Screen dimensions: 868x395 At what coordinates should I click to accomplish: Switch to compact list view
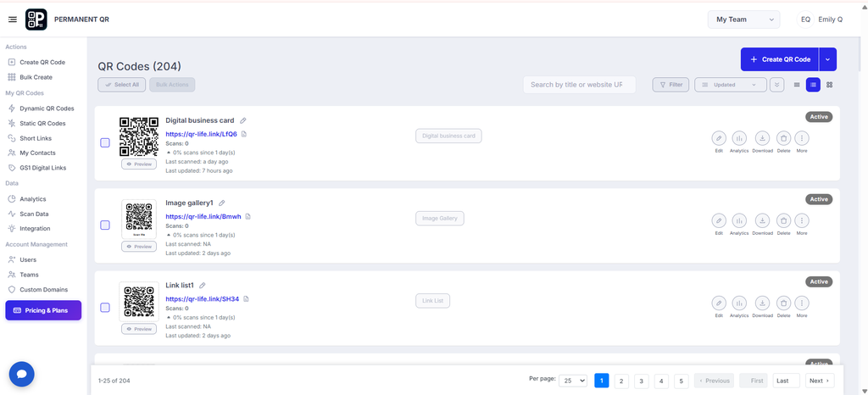[x=797, y=85]
